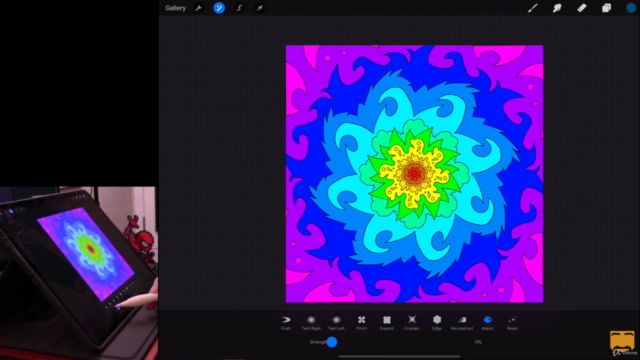Open the Selection tool
This screenshot has width=640, height=360.
point(240,8)
